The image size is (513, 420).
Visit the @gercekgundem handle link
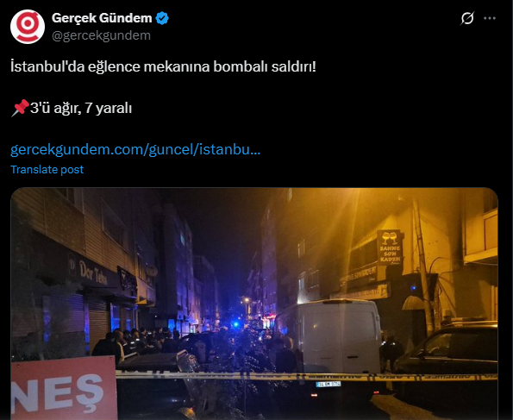click(101, 35)
